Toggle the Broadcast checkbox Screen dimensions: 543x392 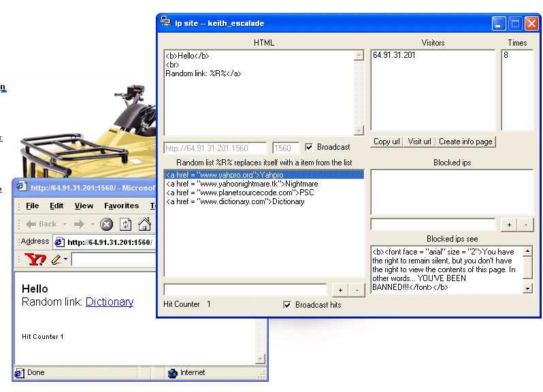click(310, 147)
